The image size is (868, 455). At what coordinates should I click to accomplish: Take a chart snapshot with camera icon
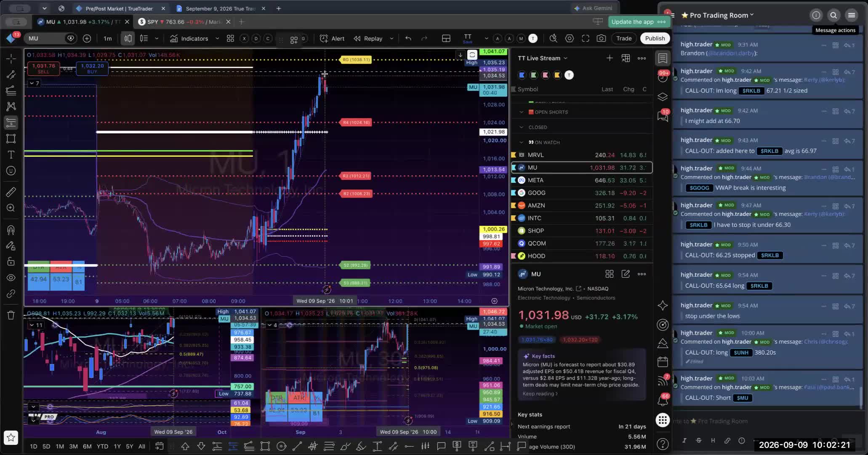[601, 38]
